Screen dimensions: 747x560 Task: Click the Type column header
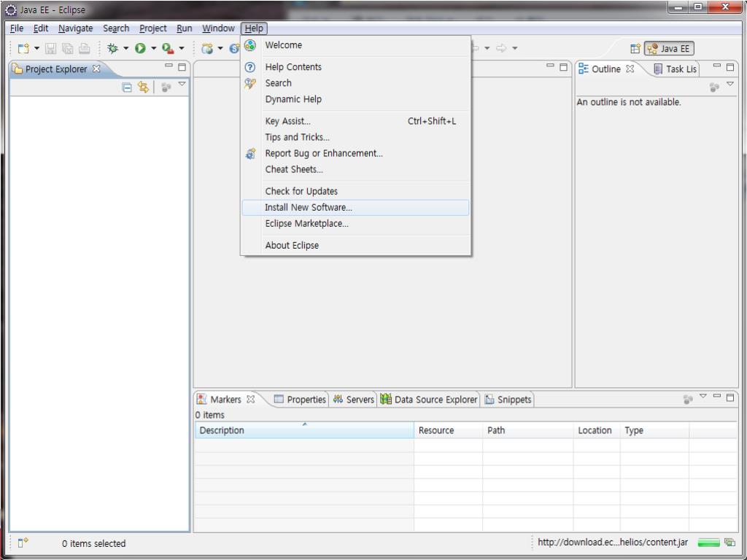654,430
